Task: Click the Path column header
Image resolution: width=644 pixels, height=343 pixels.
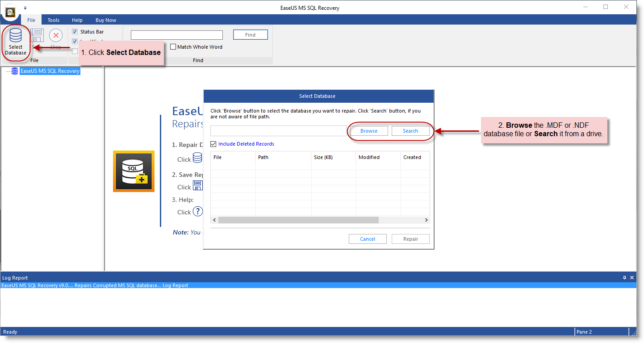Action: click(x=283, y=157)
